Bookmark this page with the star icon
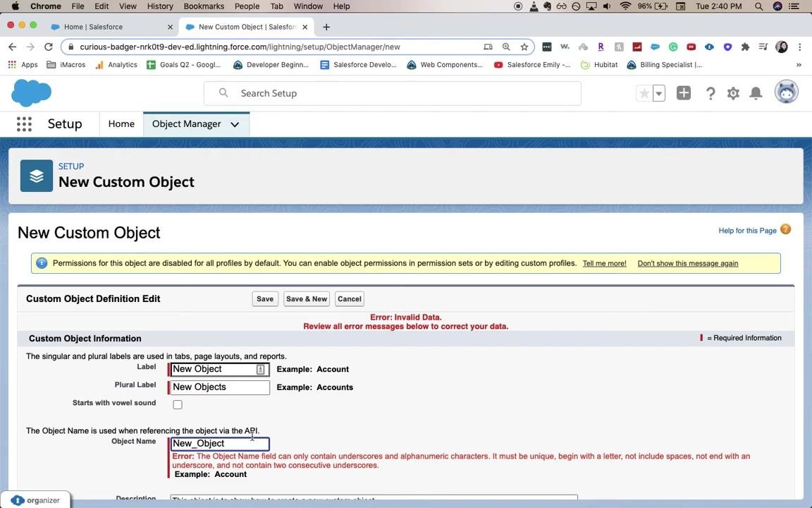This screenshot has width=812, height=508. coord(524,47)
